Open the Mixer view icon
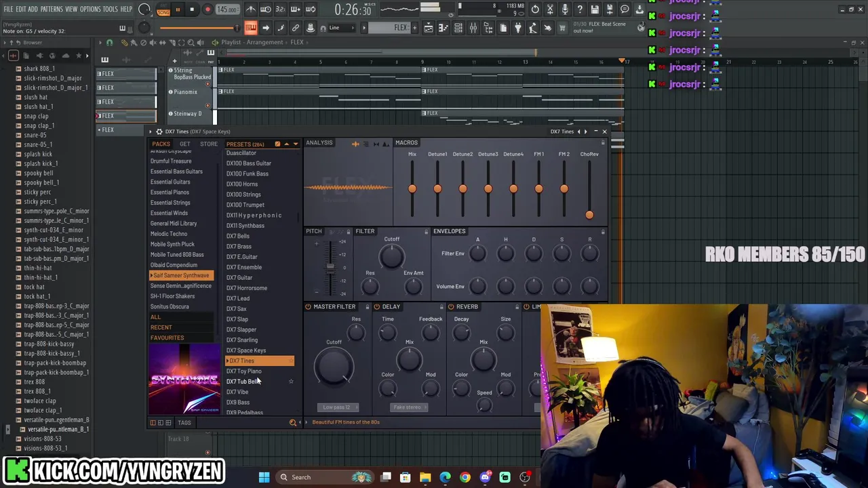 473,28
